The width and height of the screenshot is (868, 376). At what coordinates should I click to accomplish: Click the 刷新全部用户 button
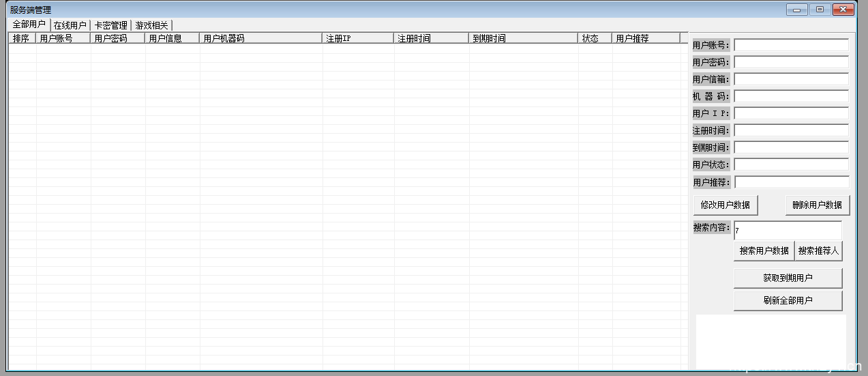pos(788,300)
